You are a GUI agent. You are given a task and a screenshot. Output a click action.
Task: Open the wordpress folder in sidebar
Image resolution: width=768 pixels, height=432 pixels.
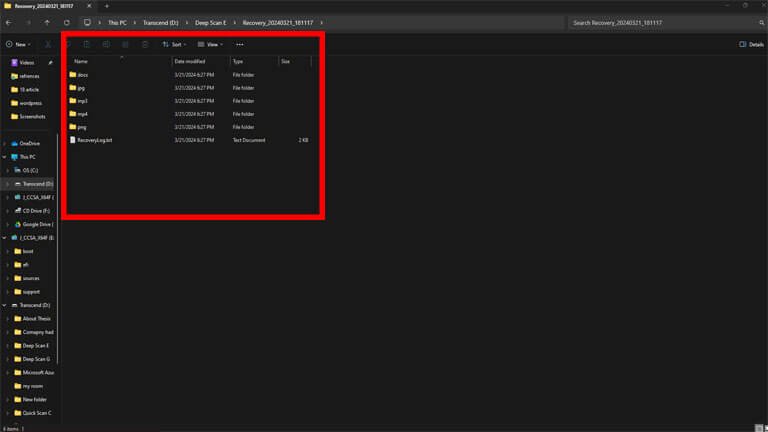[30, 103]
